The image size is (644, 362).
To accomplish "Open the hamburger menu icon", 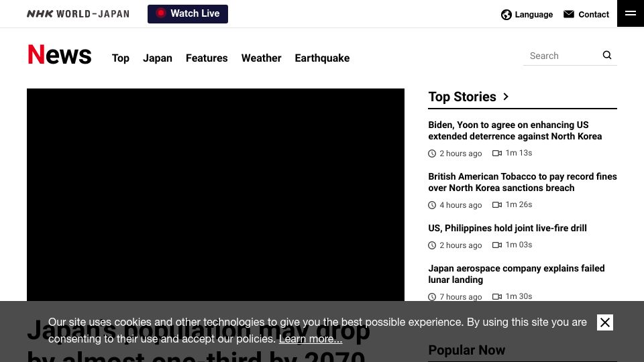I will [631, 13].
